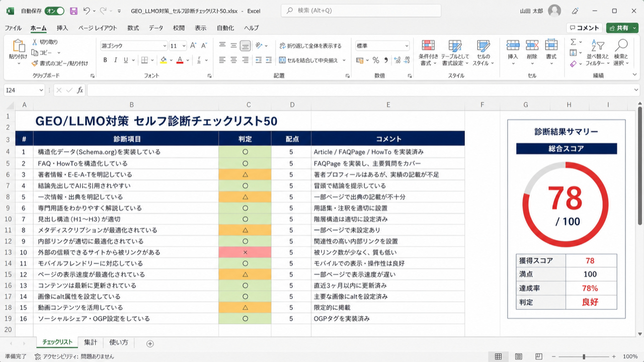Increase decimal places
The width and height of the screenshot is (644, 362).
[398, 60]
